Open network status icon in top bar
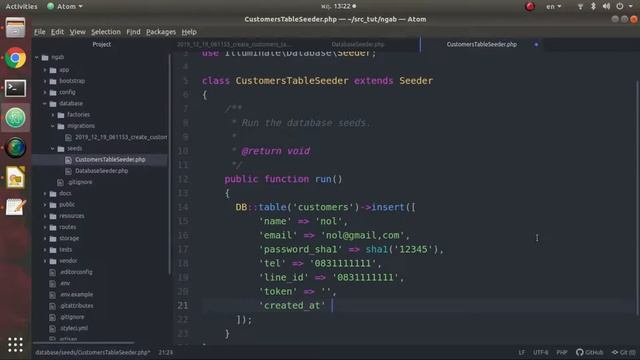 [580, 7]
